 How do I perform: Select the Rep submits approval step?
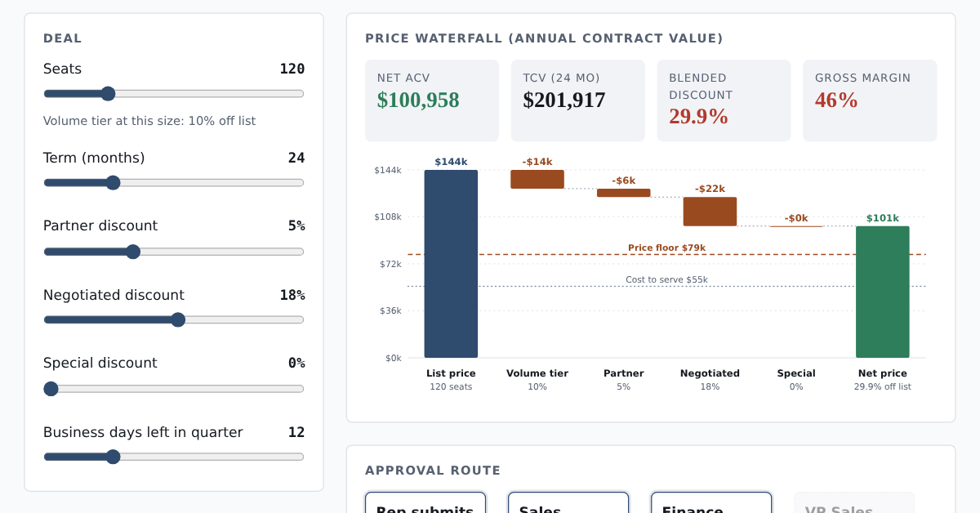click(425, 502)
